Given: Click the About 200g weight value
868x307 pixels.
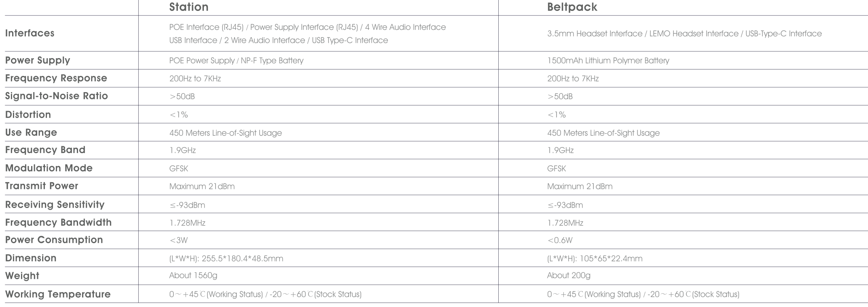Looking at the screenshot, I should [569, 276].
